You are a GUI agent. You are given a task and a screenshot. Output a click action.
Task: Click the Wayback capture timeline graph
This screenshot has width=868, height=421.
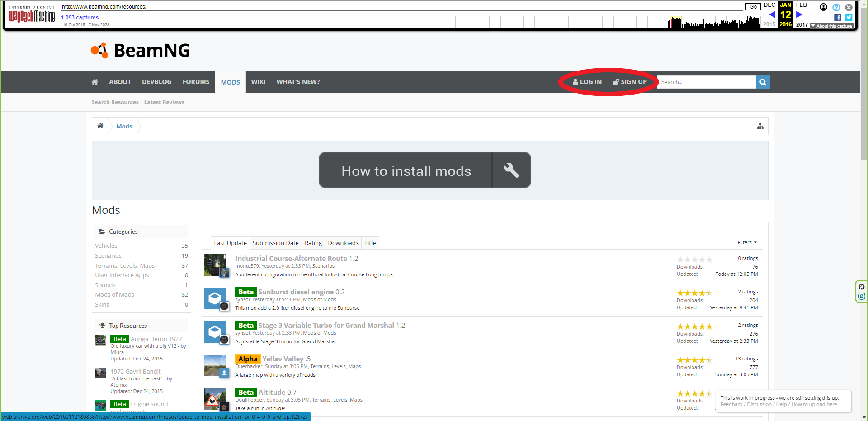click(601, 22)
